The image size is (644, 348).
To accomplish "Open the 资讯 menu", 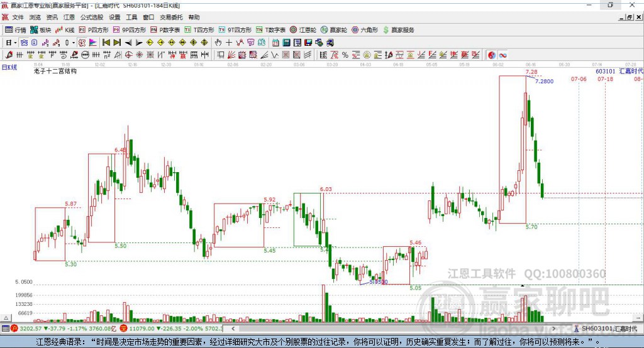I will (x=52, y=17).
